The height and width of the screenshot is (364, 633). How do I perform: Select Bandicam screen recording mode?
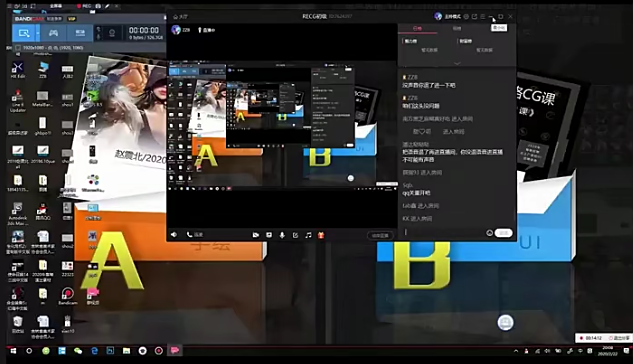[x=23, y=33]
